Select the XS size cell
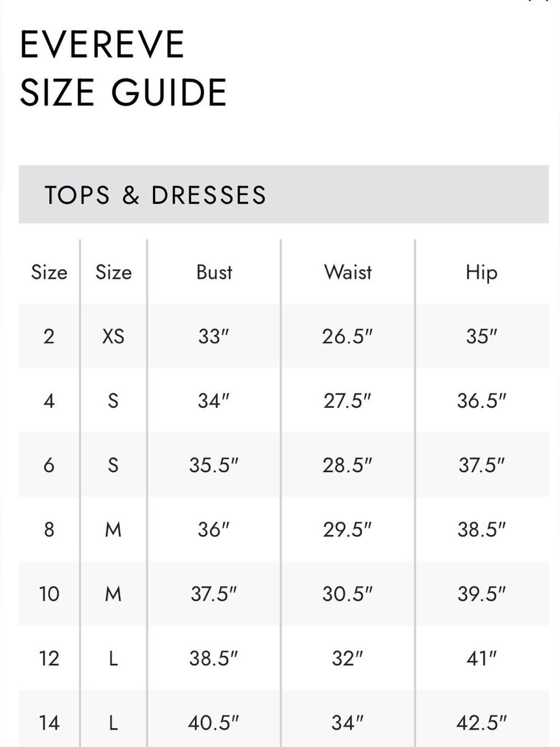Screen dimensions: 560x747 113,336
